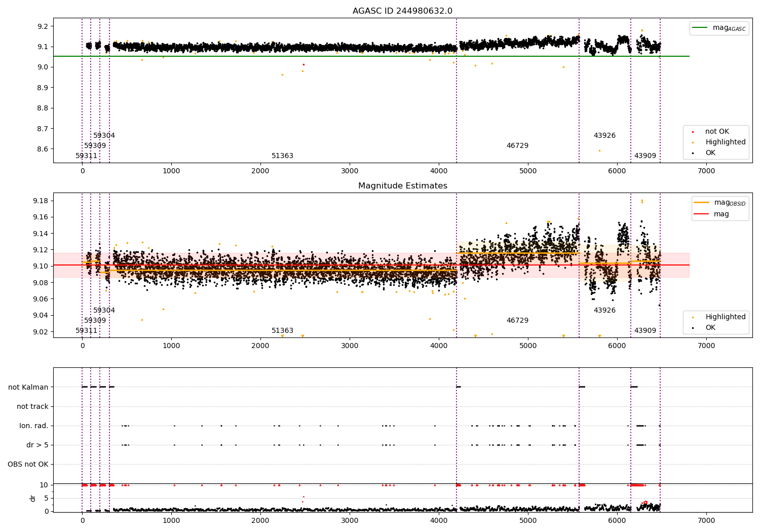This screenshot has height=532, width=760.
Task: Click OBSID label 59304 in top plot
Action: coord(104,136)
